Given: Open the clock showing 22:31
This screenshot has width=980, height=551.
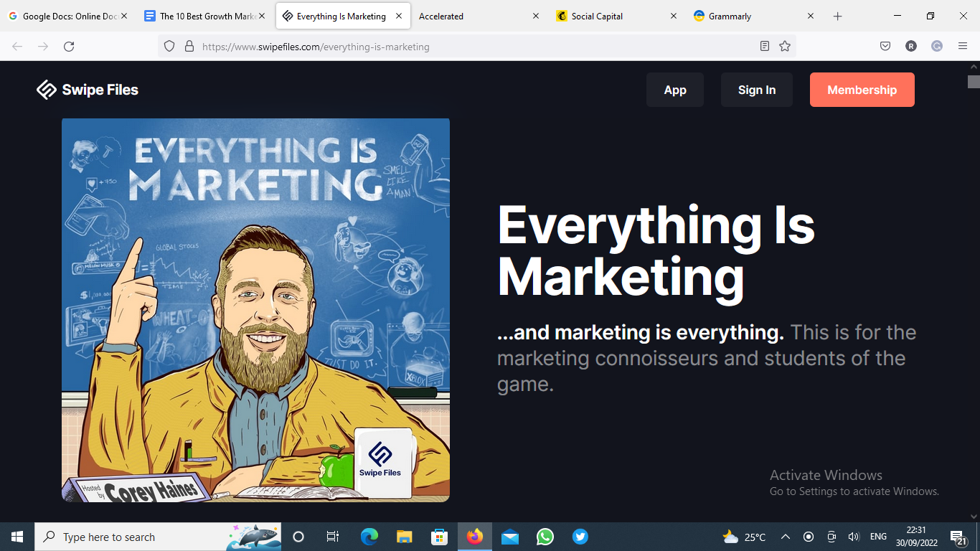Looking at the screenshot, I should click(x=916, y=537).
